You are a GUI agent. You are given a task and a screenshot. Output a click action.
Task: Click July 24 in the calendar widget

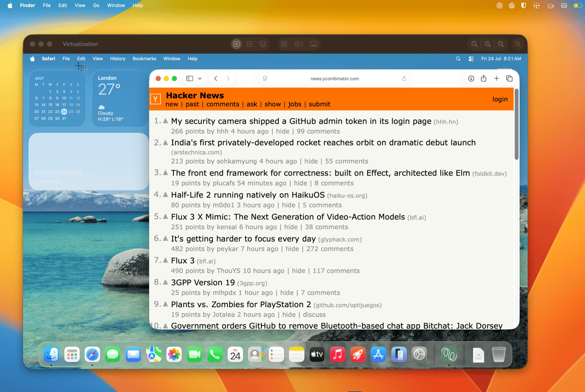(x=64, y=111)
